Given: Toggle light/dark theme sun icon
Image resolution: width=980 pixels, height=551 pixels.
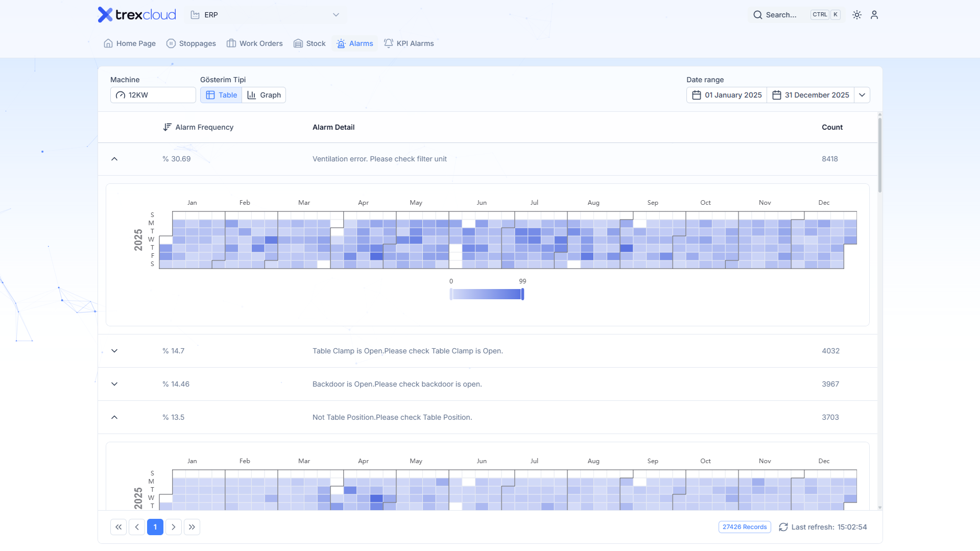Looking at the screenshot, I should [x=857, y=15].
